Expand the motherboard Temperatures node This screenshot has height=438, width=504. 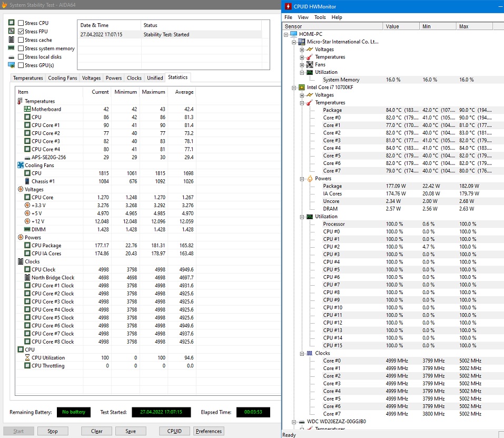coord(302,57)
